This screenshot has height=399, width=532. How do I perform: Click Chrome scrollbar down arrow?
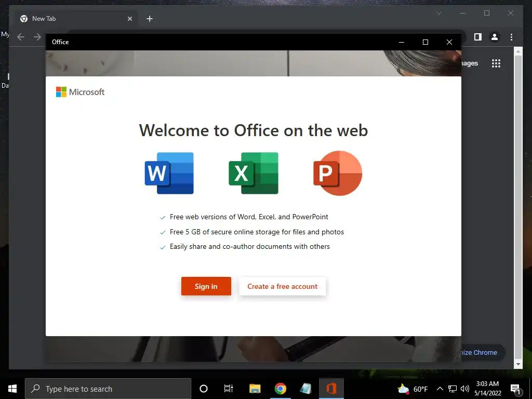[x=518, y=364]
